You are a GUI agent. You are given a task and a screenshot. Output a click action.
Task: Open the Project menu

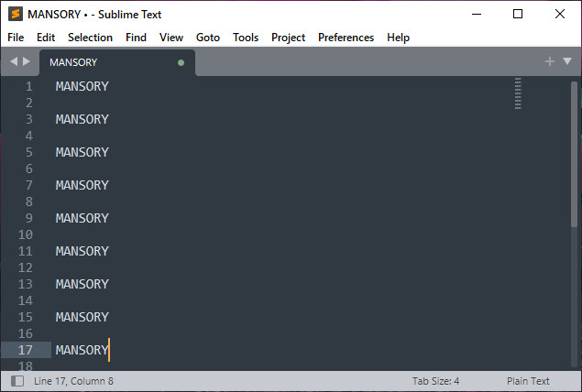click(288, 38)
